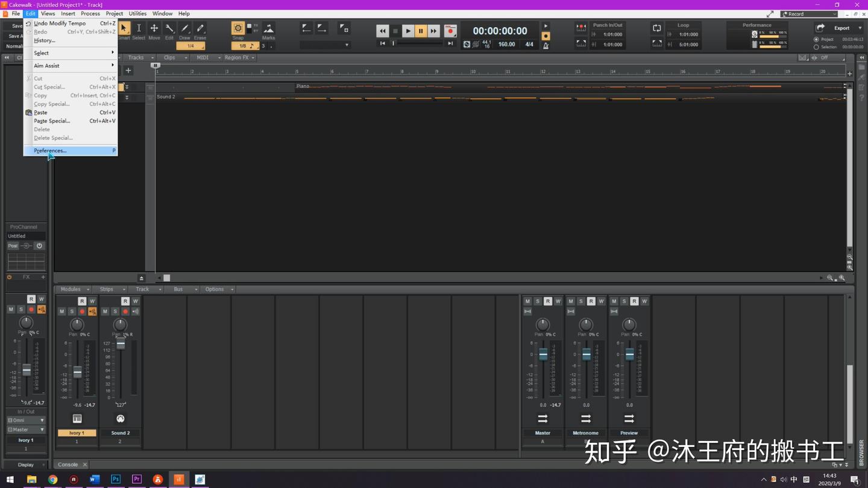Select the Erase tool

200,28
